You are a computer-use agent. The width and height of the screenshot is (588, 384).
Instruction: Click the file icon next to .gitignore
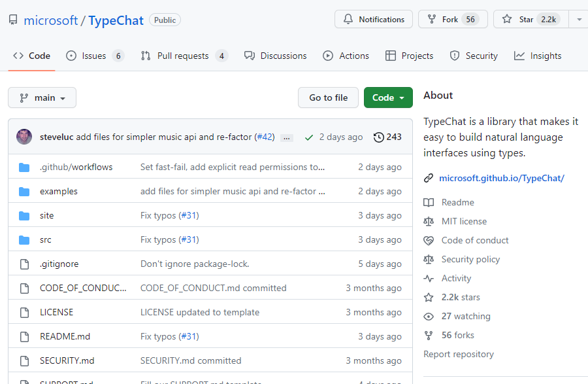tap(24, 264)
